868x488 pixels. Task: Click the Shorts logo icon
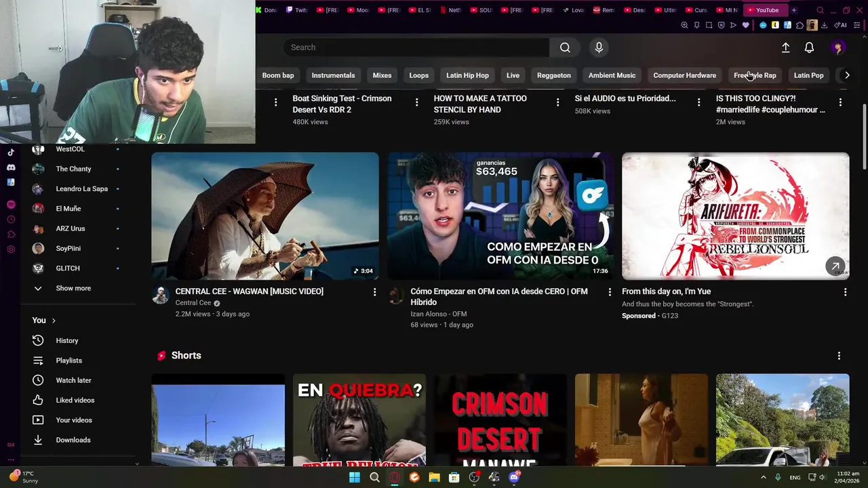coord(161,356)
